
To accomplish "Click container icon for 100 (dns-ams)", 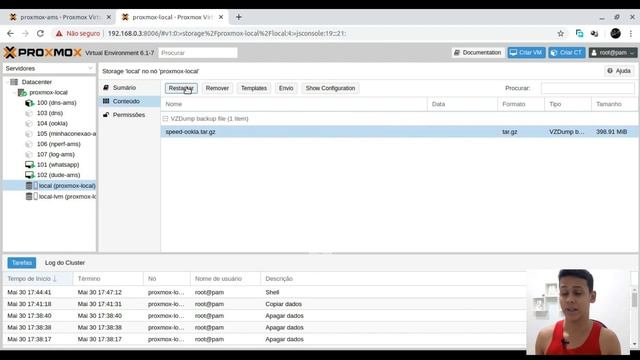I will (x=29, y=103).
